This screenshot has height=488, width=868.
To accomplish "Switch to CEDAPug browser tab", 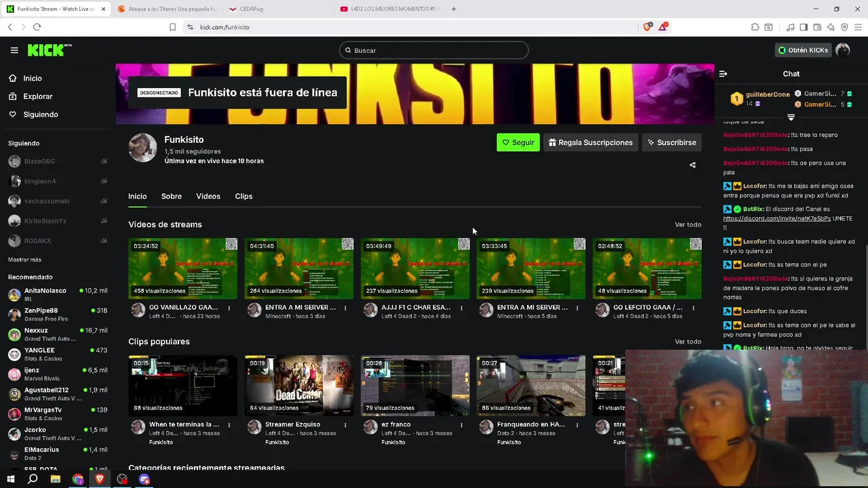I will tap(277, 9).
